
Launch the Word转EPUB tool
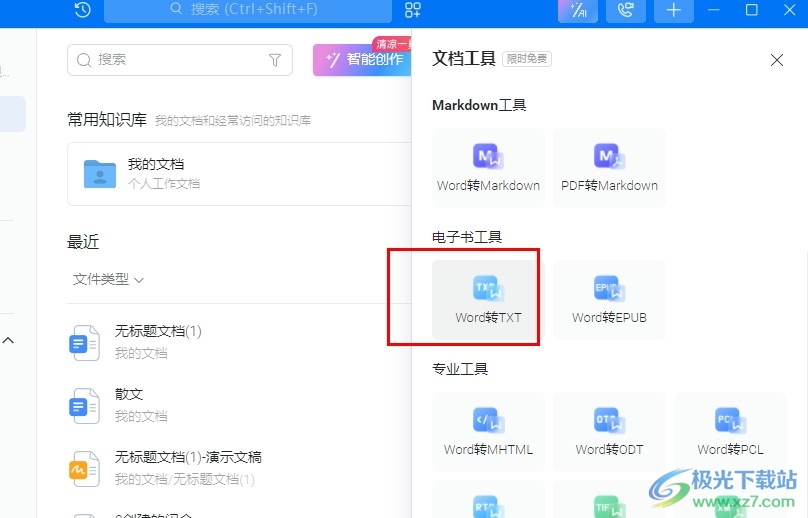609,299
